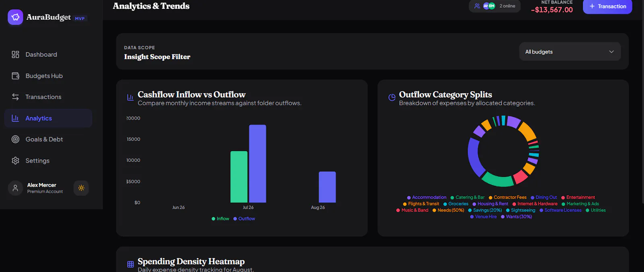Click the MVP badge next to AuraBudget

pos(80,19)
